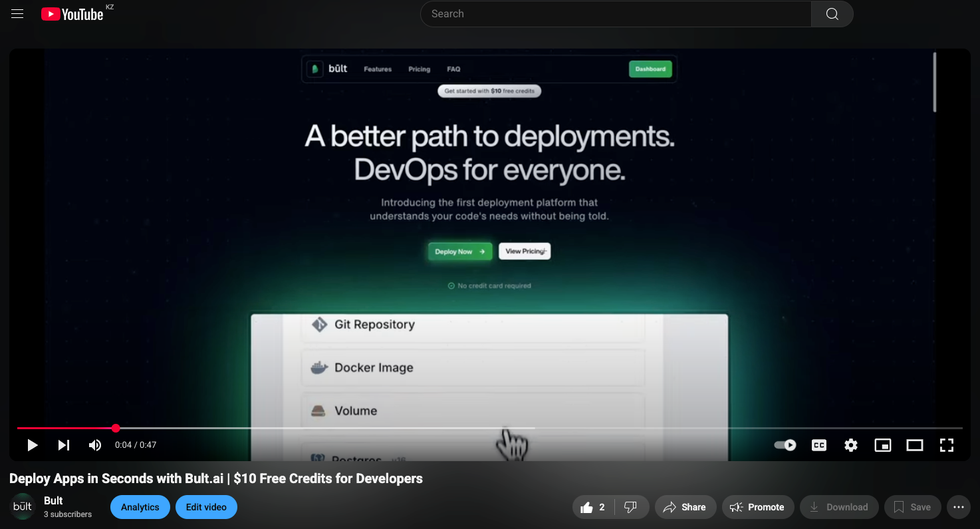The width and height of the screenshot is (980, 529).
Task: Open the playback settings gear menu
Action: (850, 445)
